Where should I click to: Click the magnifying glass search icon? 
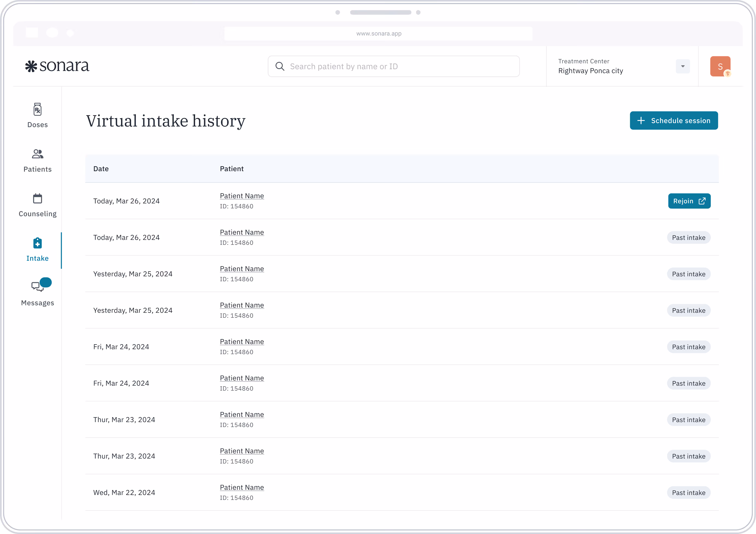(280, 66)
